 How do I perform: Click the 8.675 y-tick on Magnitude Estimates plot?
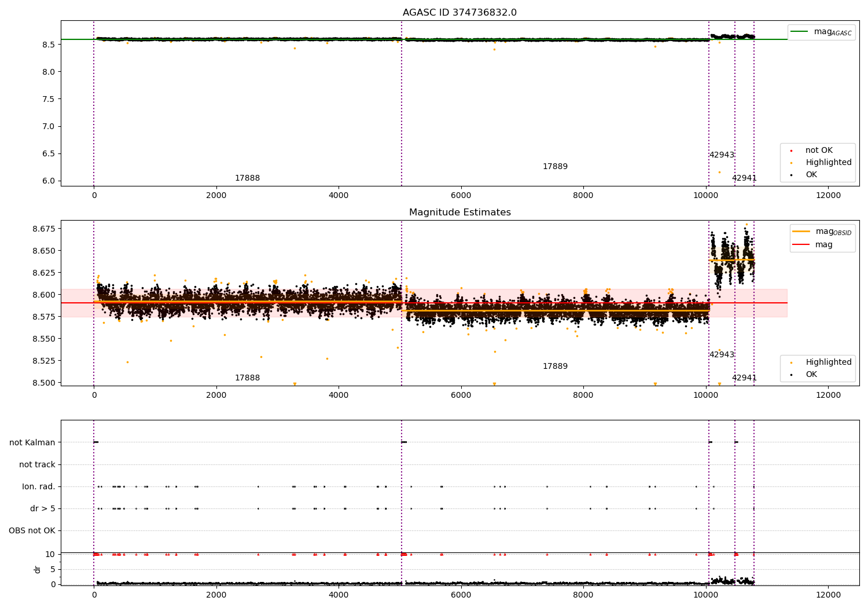(44, 229)
